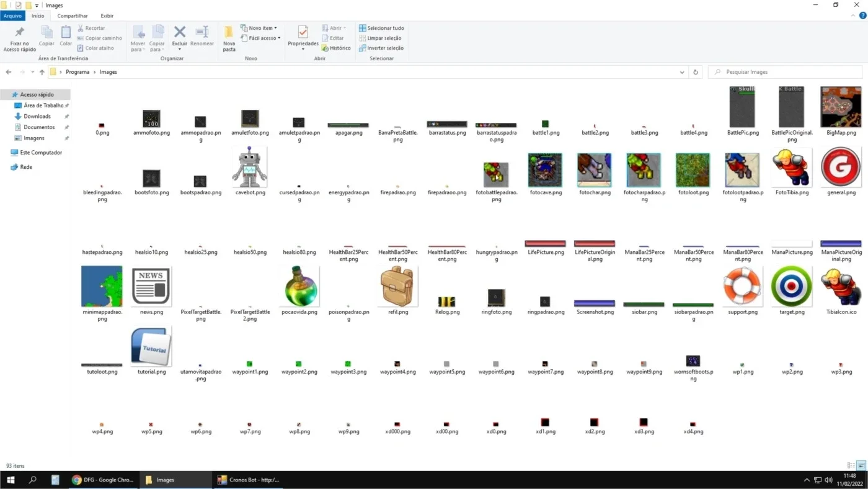Click the Excluir delete icon

[x=180, y=32]
